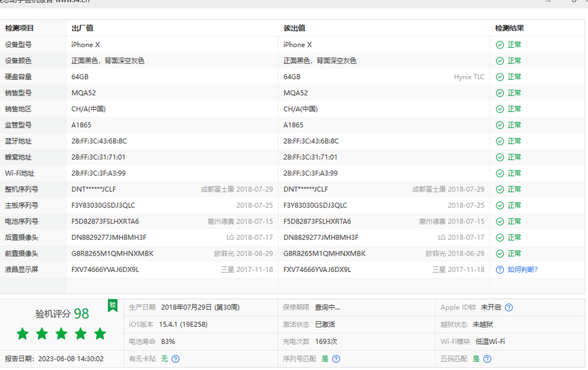Click the green check icon in 整机序列号 row

click(500, 190)
